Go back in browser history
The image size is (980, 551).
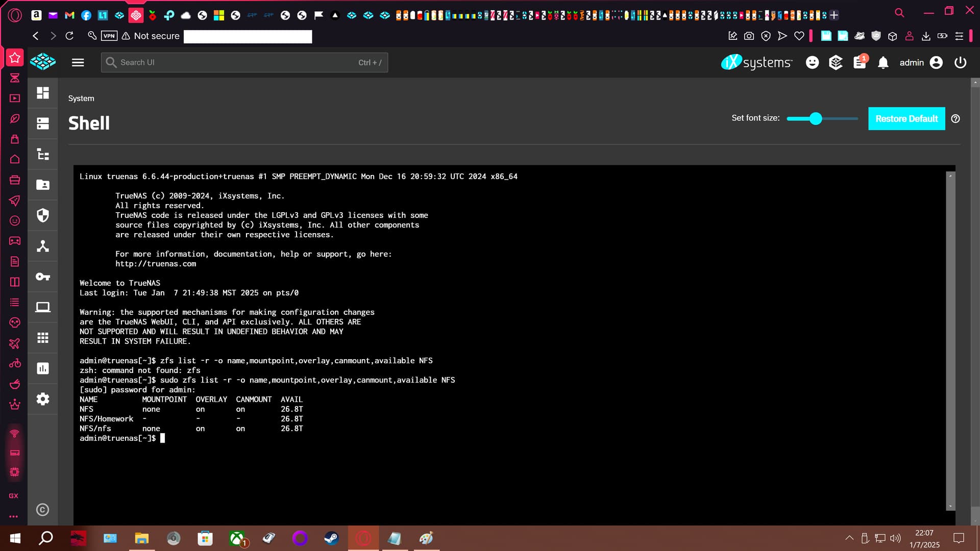(x=35, y=36)
